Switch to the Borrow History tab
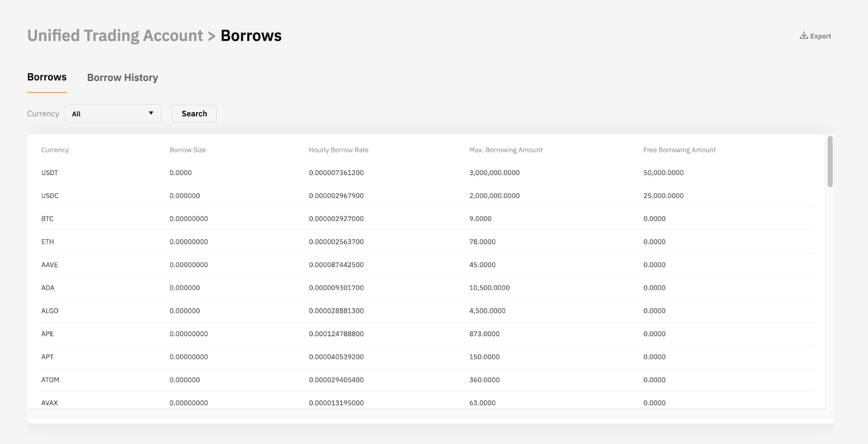The width and height of the screenshot is (868, 444). pos(123,78)
